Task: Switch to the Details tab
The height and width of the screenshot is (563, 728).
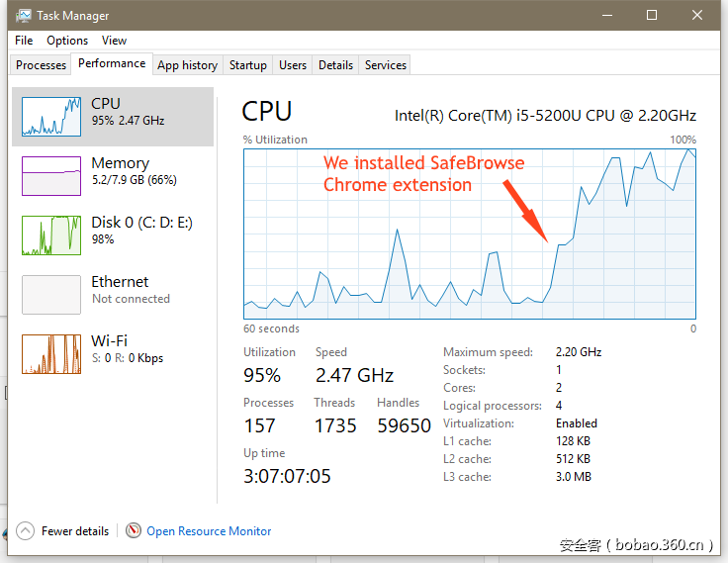Action: (x=335, y=65)
